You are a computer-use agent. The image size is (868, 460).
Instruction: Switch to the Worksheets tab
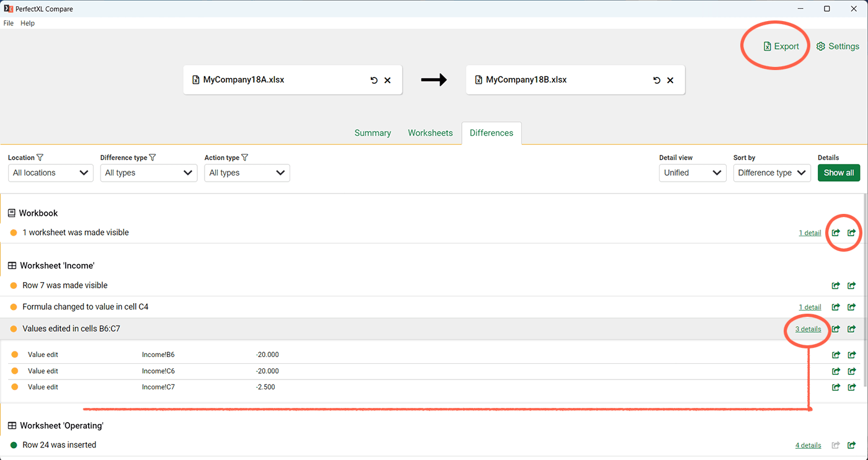(x=430, y=133)
